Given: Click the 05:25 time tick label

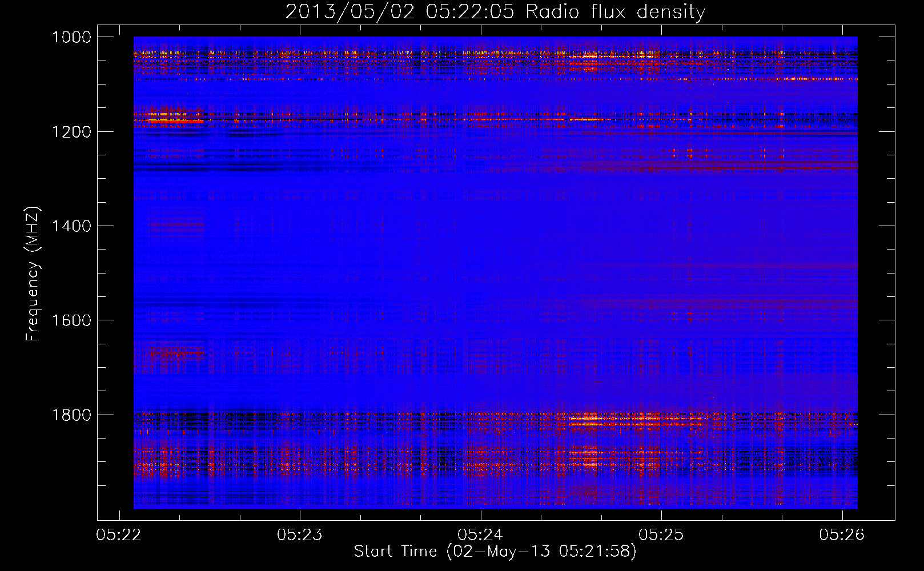Looking at the screenshot, I should pyautogui.click(x=661, y=535).
